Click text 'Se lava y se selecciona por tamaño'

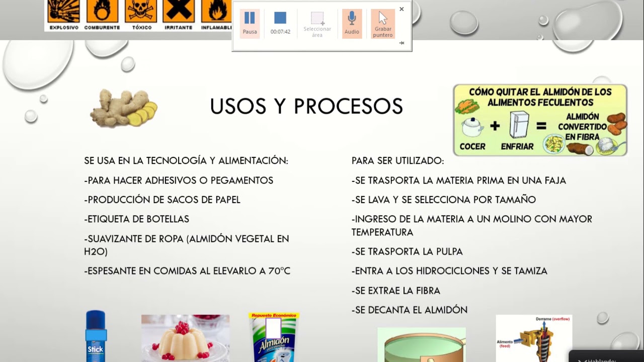click(444, 200)
